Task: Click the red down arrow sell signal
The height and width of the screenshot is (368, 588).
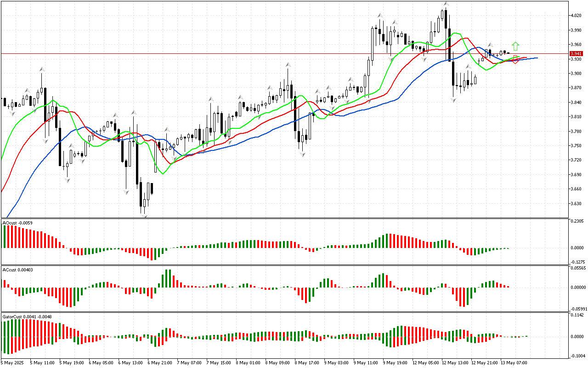Action: 515,60
